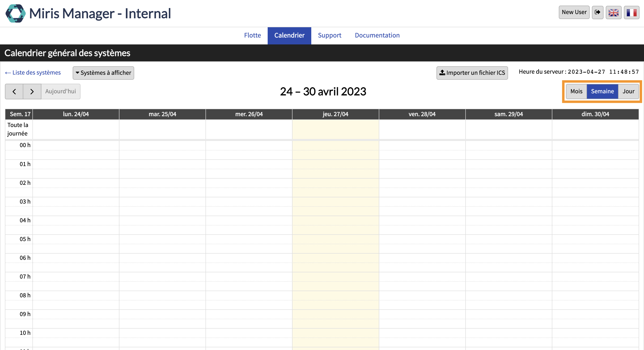Expand Systèmes à afficher dropdown
644x350 pixels.
(x=103, y=73)
